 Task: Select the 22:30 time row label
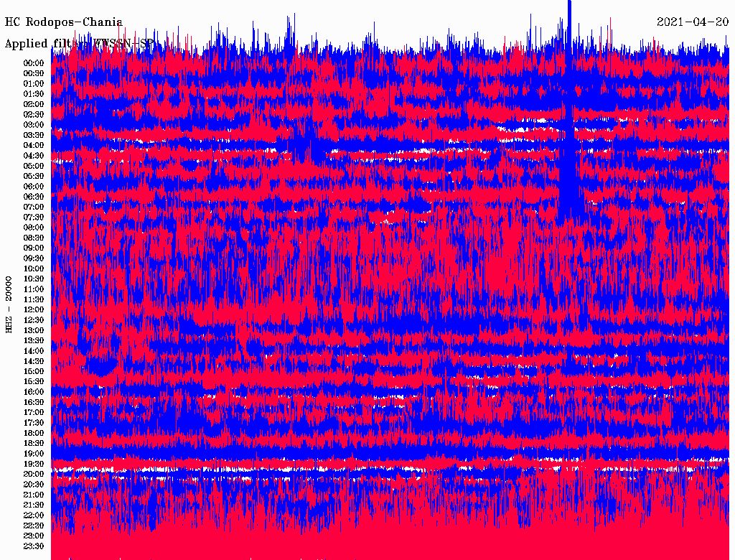[34, 526]
